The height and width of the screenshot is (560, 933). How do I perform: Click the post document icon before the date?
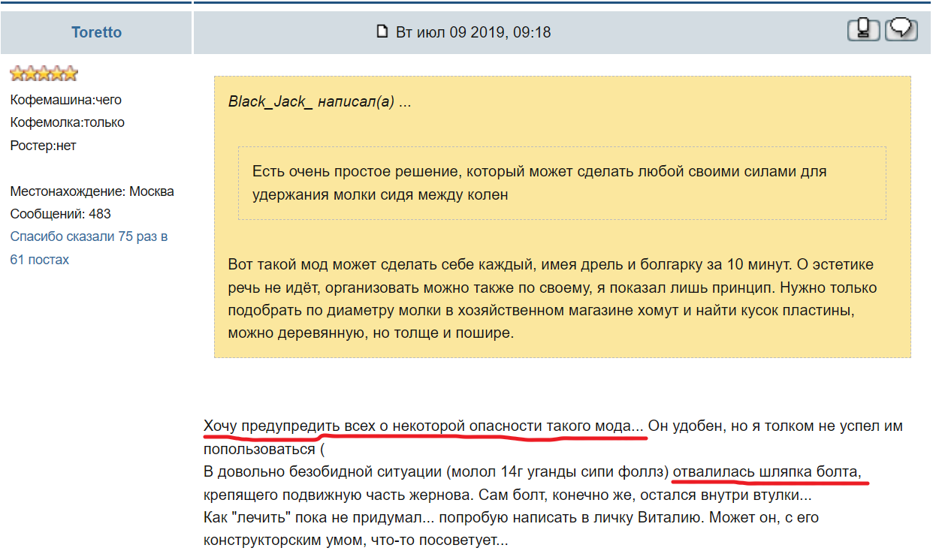point(382,32)
